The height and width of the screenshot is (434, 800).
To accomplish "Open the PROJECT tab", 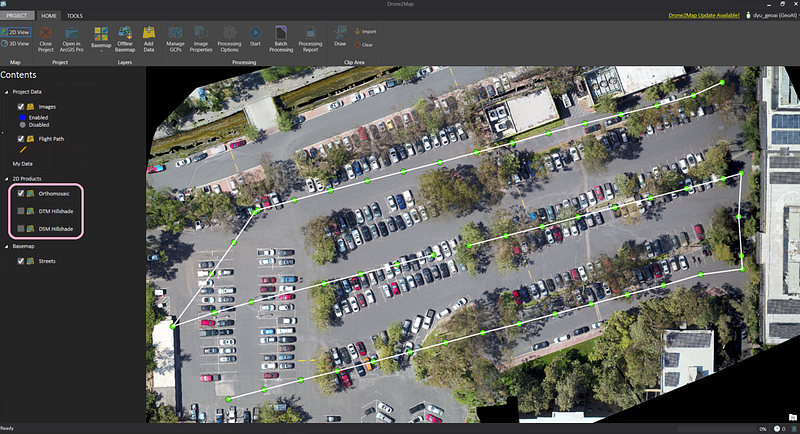I will pyautogui.click(x=18, y=16).
